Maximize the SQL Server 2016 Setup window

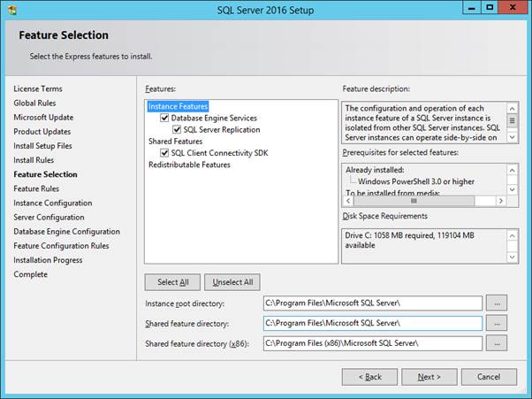[x=490, y=8]
